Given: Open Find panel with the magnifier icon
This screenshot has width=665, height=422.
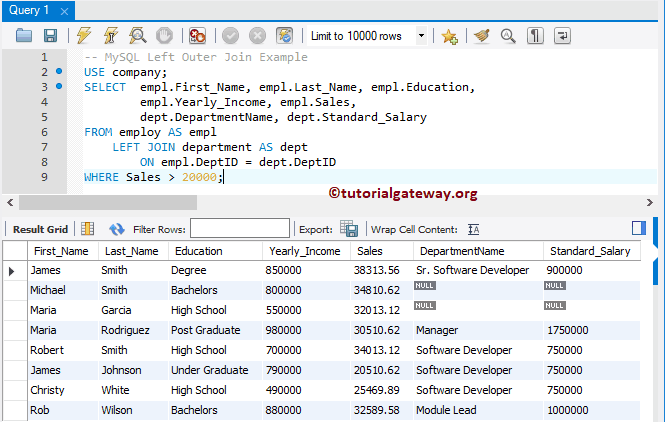Looking at the screenshot, I should 508,36.
